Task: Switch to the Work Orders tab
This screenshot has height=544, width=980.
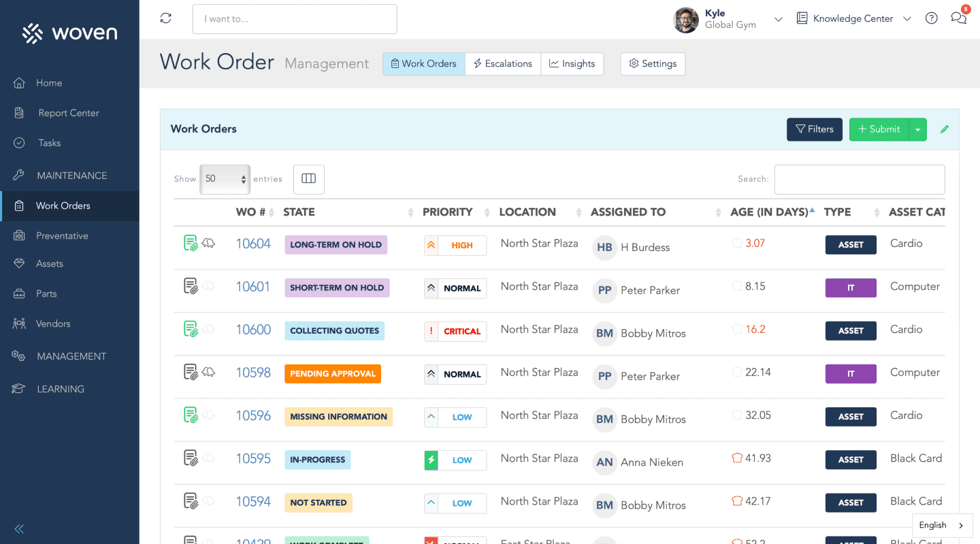Action: pyautogui.click(x=424, y=64)
